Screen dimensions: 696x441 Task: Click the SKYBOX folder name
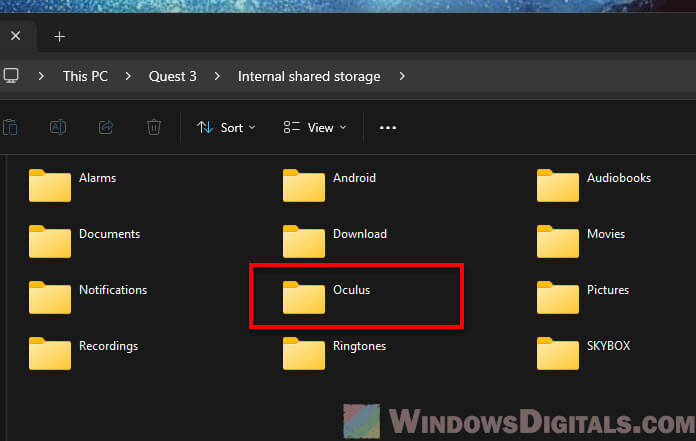(608, 346)
